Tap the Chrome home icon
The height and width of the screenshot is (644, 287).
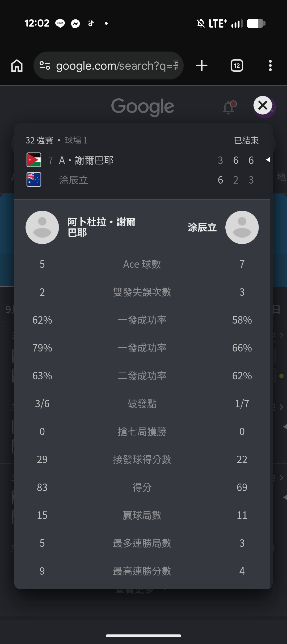click(x=17, y=66)
